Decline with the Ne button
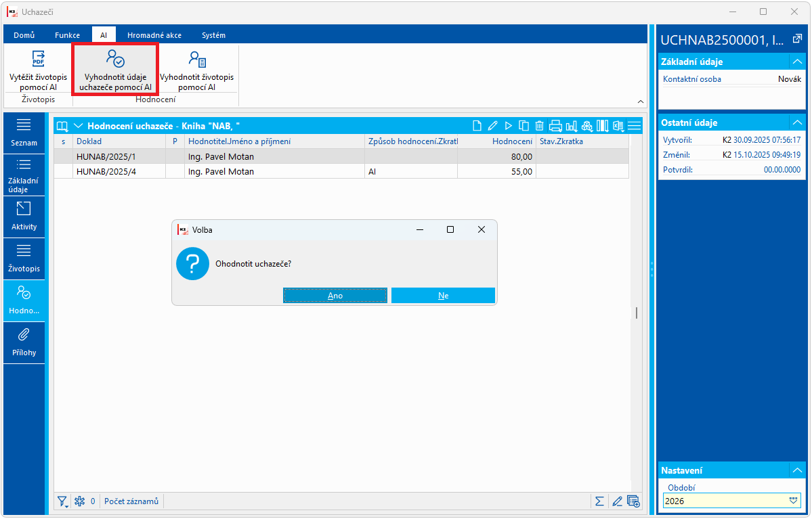The height and width of the screenshot is (519, 812). click(x=444, y=296)
